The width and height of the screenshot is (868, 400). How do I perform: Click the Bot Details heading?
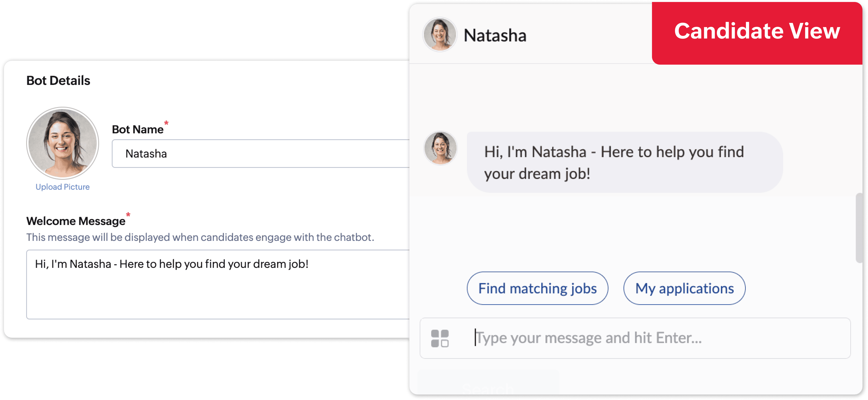pos(58,81)
